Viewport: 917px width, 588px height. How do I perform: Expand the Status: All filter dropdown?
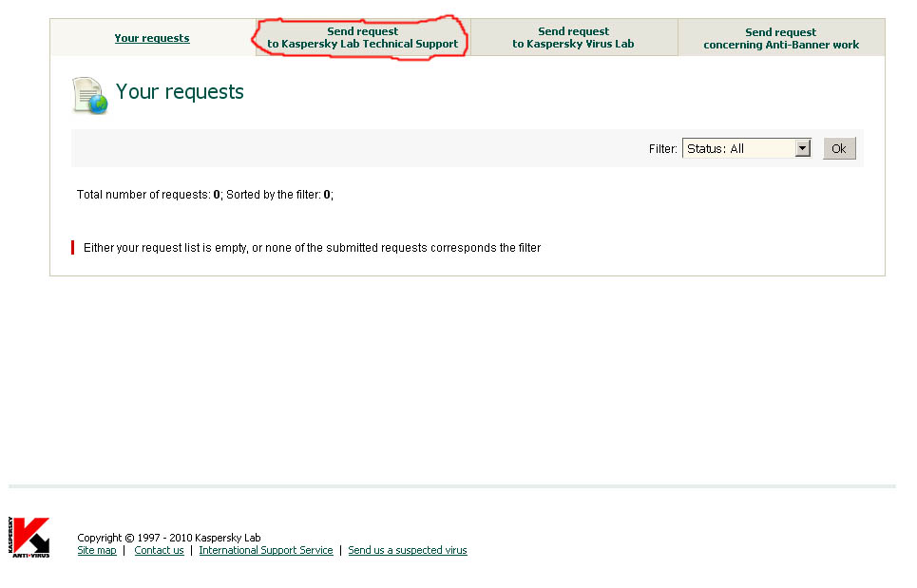(746, 148)
